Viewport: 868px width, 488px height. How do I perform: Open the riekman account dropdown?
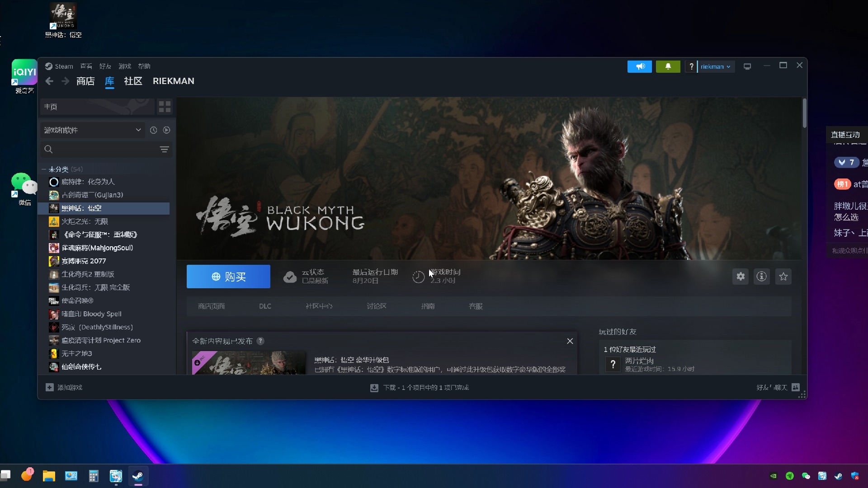point(716,66)
